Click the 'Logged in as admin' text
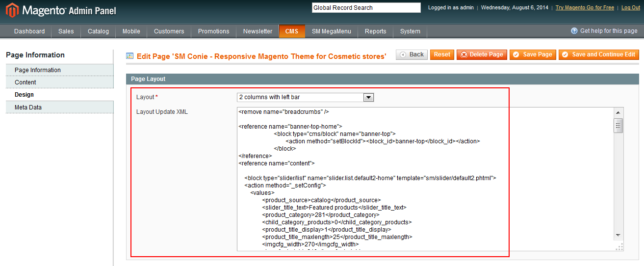644x266 pixels. point(452,8)
